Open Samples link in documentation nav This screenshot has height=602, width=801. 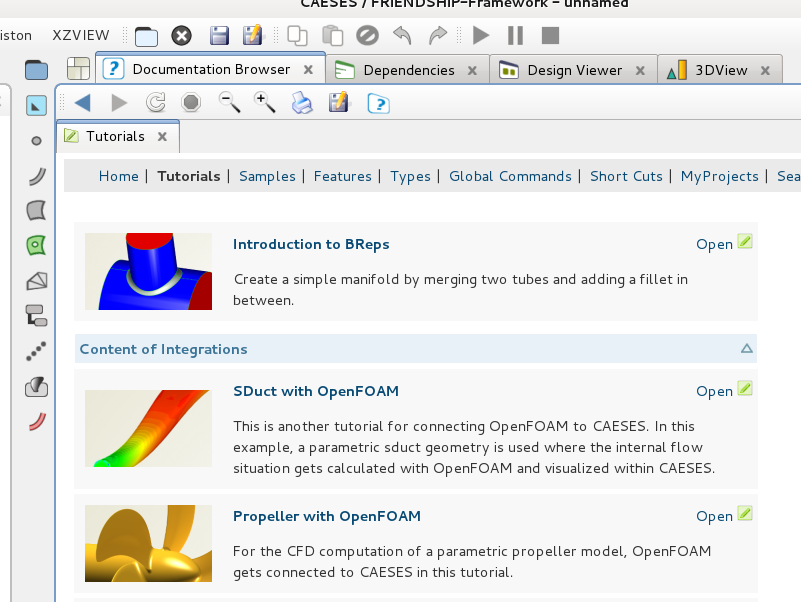click(x=267, y=176)
